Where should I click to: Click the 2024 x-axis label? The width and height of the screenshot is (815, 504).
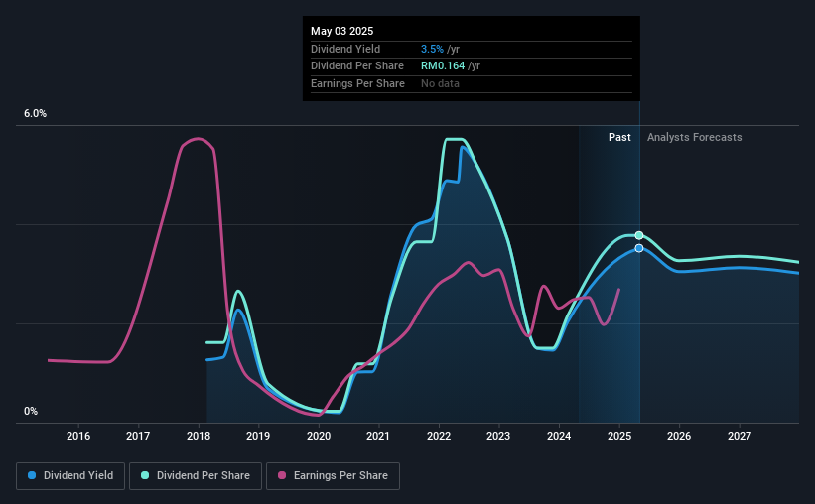(x=559, y=436)
